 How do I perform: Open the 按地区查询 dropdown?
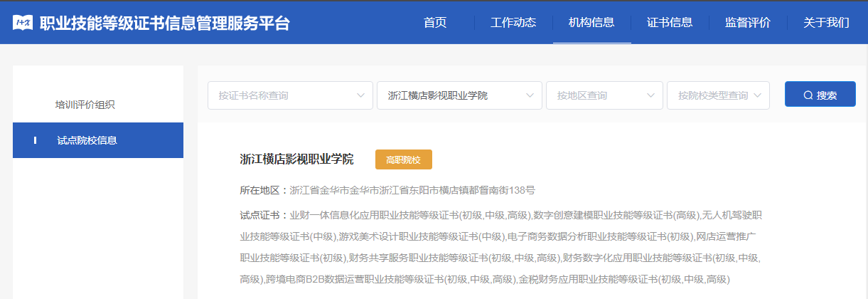click(x=604, y=95)
